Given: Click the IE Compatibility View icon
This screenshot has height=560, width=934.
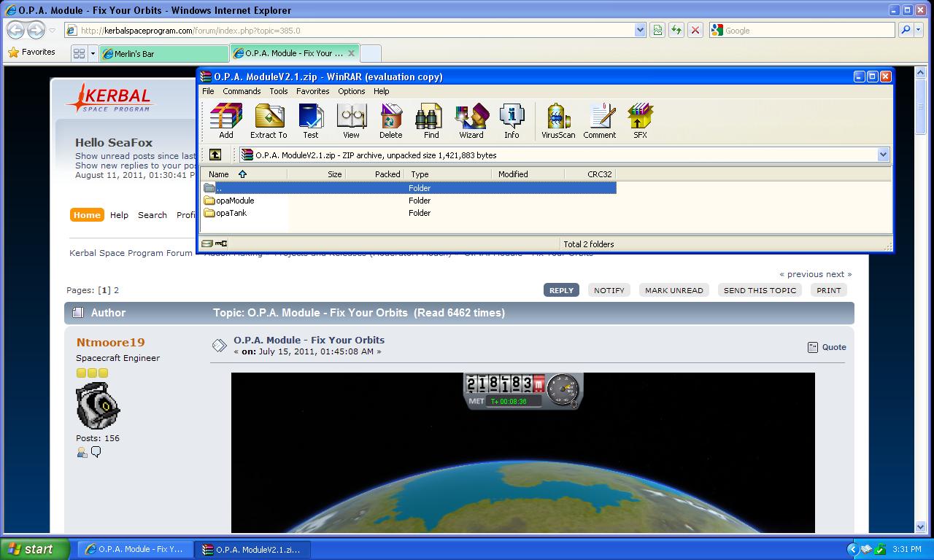Looking at the screenshot, I should [657, 30].
